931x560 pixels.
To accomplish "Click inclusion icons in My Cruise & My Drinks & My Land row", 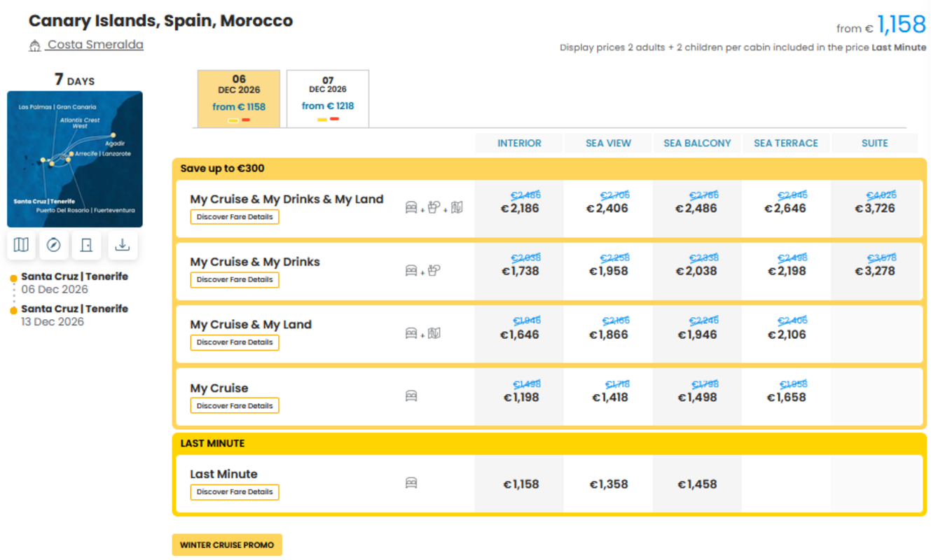I will 434,207.
